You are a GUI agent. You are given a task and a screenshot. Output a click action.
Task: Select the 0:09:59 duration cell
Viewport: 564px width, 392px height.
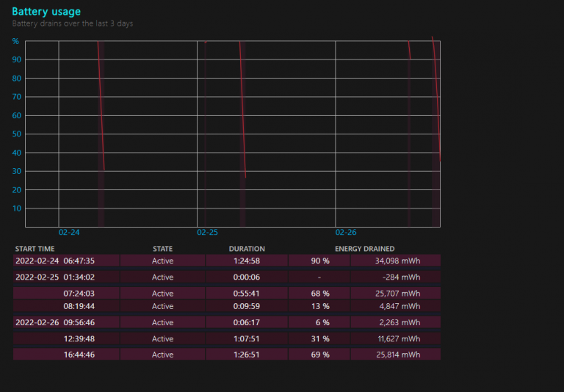pos(246,306)
